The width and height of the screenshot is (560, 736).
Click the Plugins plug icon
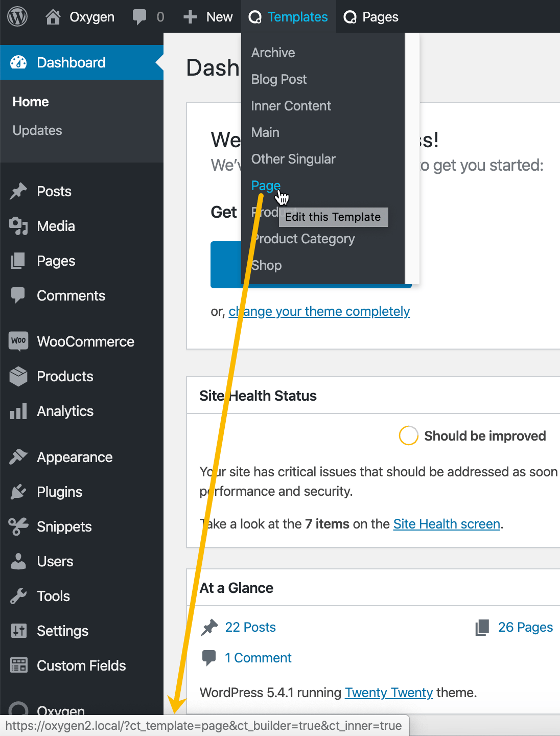18,492
